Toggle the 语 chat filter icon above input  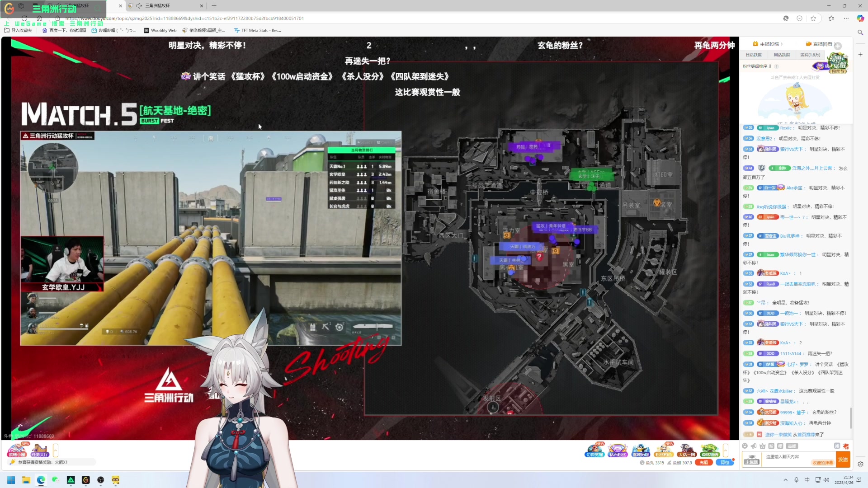click(837, 446)
